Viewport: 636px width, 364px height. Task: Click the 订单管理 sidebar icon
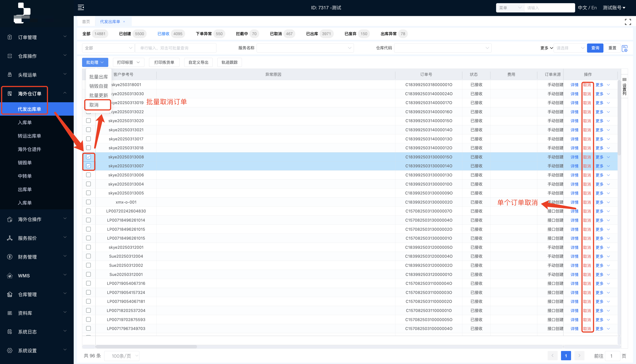[10, 37]
